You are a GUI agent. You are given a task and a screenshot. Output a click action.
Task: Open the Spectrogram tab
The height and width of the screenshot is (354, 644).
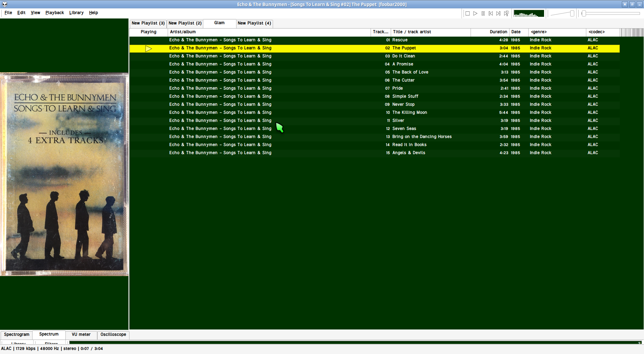point(16,335)
